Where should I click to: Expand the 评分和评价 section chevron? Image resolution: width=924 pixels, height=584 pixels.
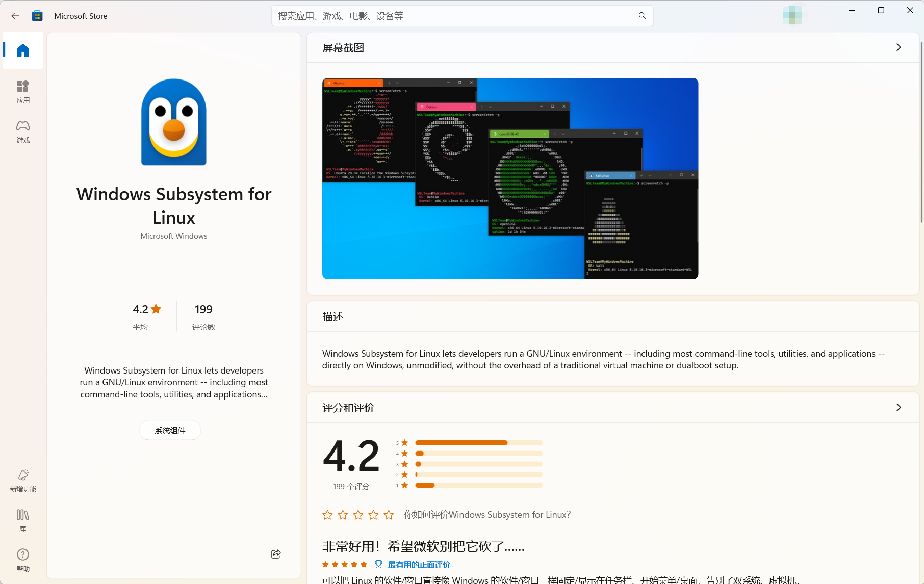point(899,407)
